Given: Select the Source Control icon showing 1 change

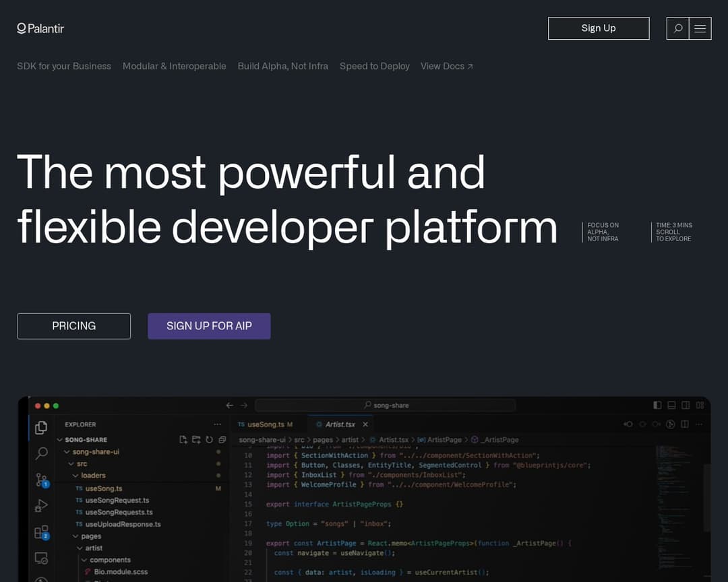Looking at the screenshot, I should click(x=41, y=480).
